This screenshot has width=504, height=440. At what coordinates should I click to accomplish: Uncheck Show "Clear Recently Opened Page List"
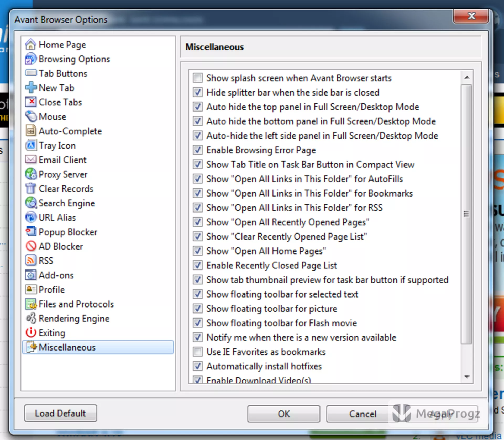point(197,236)
